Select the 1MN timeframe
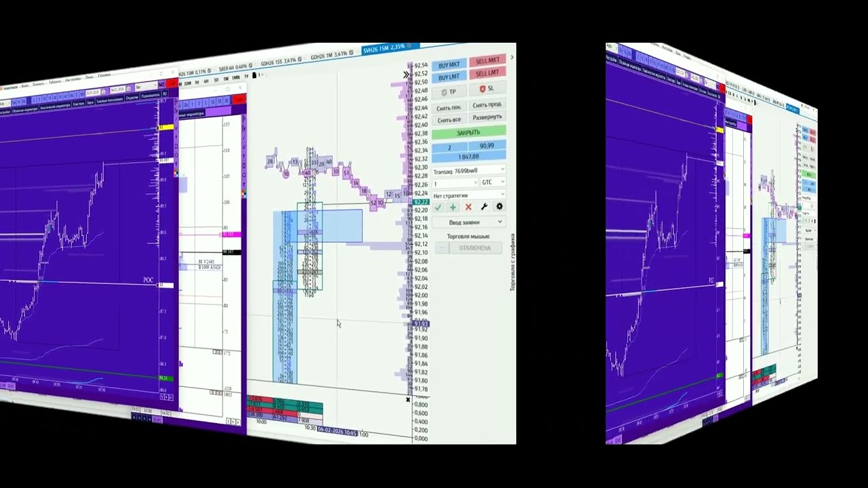This screenshot has width=868, height=488. click(235, 77)
